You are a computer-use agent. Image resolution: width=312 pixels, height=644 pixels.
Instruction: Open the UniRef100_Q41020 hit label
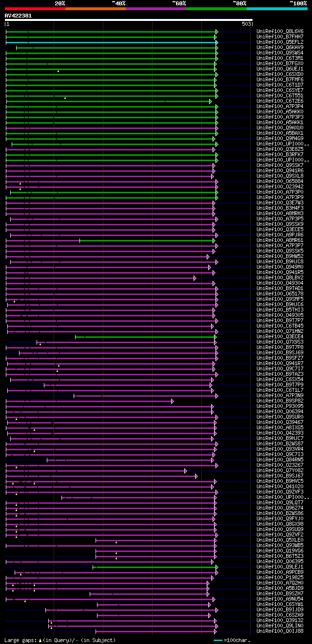point(280,487)
